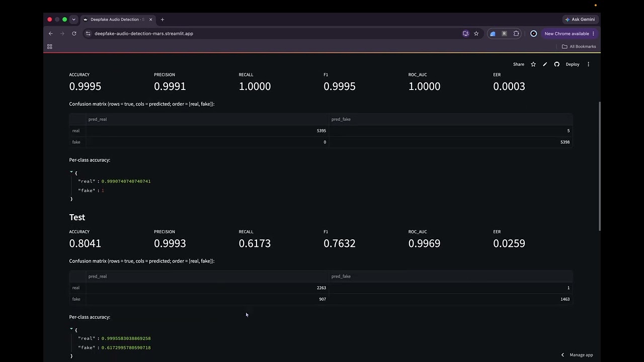The image size is (644, 362).
Task: Click Ask Gemini button
Action: click(x=580, y=20)
